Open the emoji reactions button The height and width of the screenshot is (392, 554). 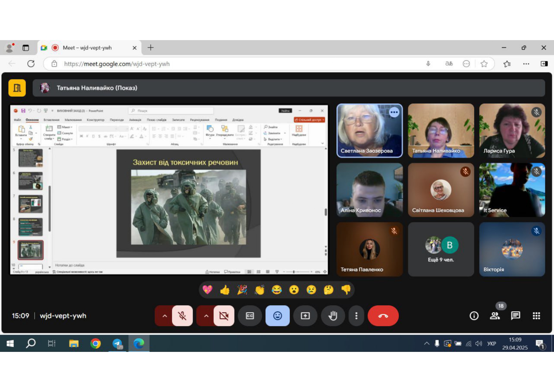coord(277,316)
